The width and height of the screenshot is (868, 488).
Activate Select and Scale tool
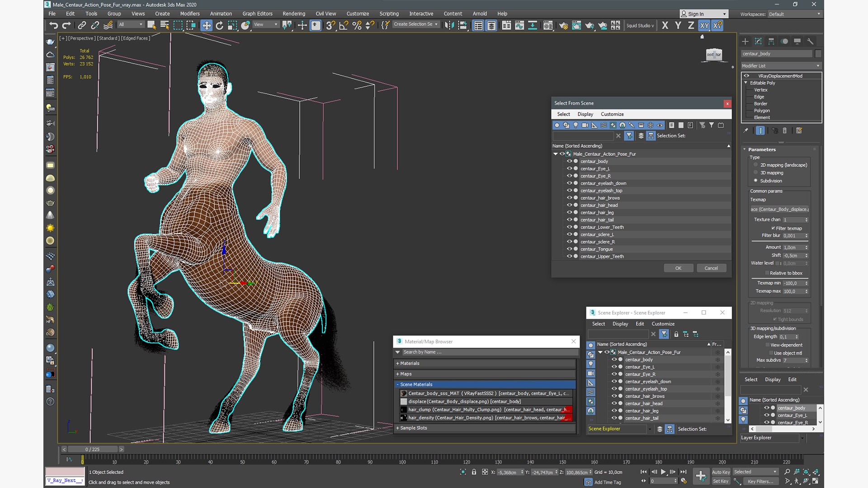coord(232,25)
